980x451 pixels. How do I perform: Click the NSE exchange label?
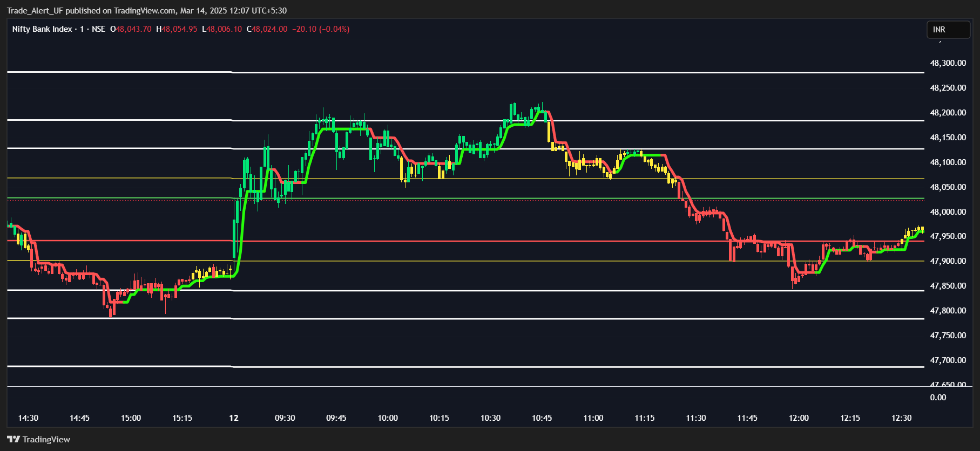(x=98, y=29)
